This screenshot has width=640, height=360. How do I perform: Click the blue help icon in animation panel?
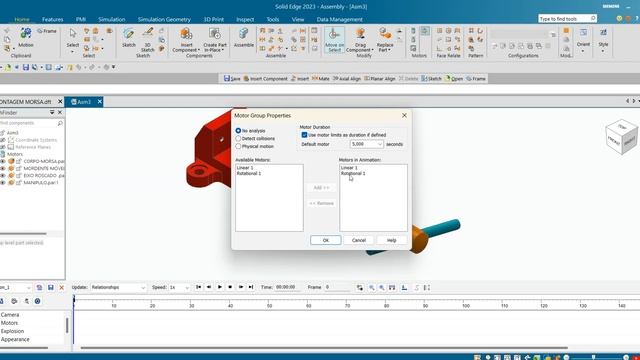pyautogui.click(x=38, y=301)
